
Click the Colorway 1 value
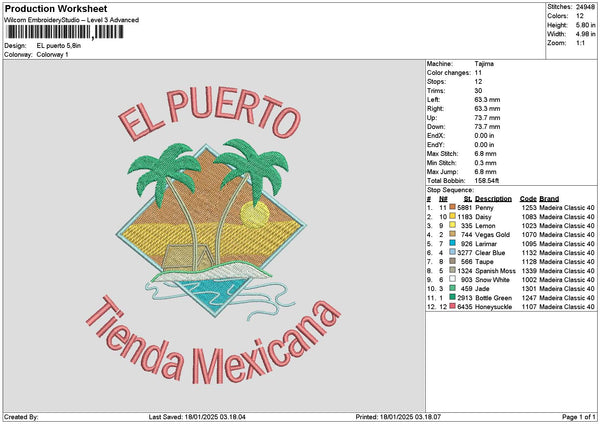point(52,55)
